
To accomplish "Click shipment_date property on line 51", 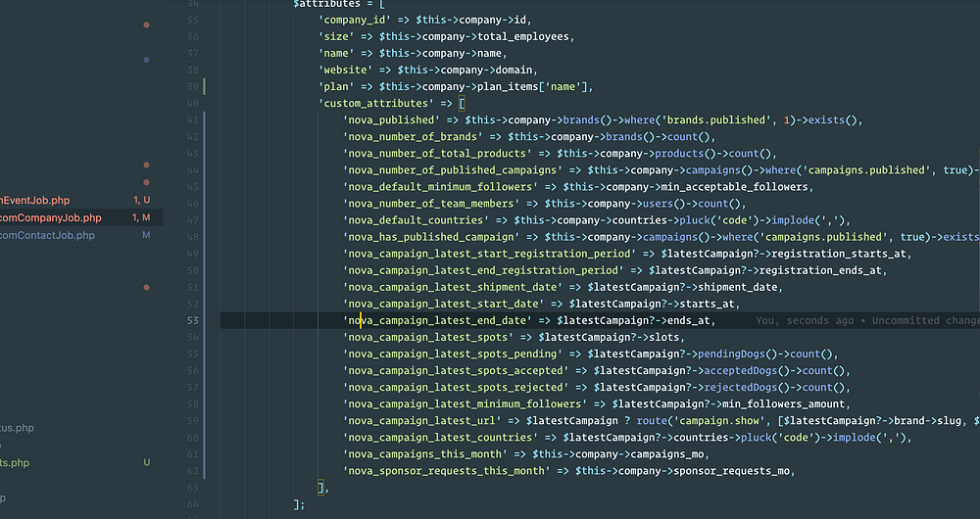I will tap(738, 287).
